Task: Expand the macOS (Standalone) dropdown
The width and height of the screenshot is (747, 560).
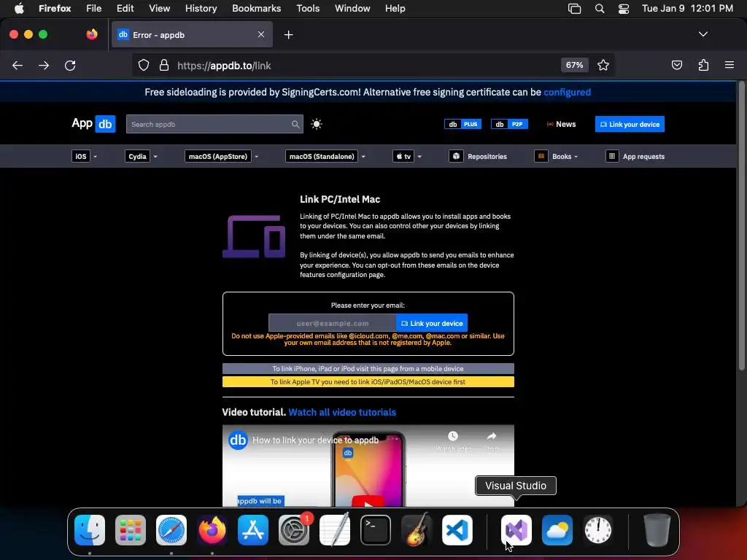Action: pyautogui.click(x=325, y=156)
